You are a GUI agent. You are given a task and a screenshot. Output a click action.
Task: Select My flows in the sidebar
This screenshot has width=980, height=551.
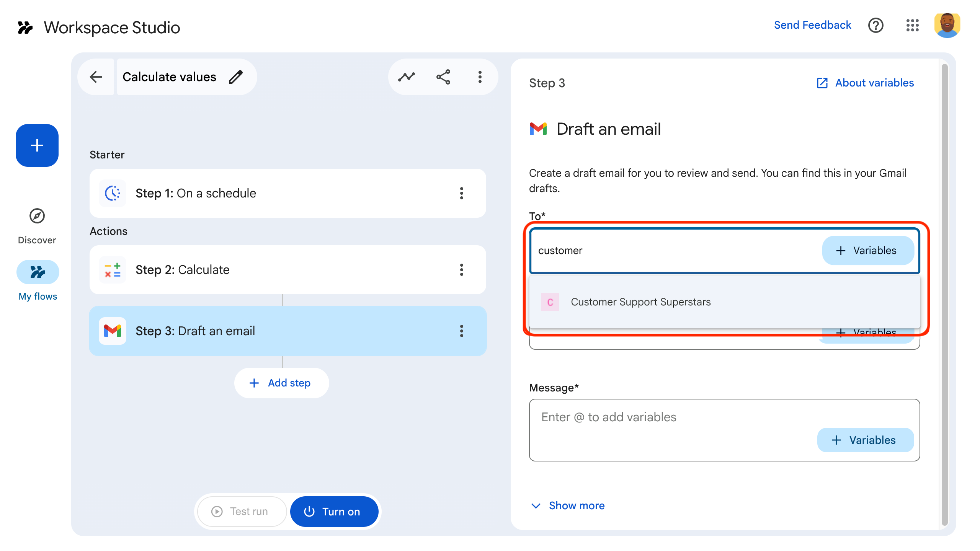point(37,272)
